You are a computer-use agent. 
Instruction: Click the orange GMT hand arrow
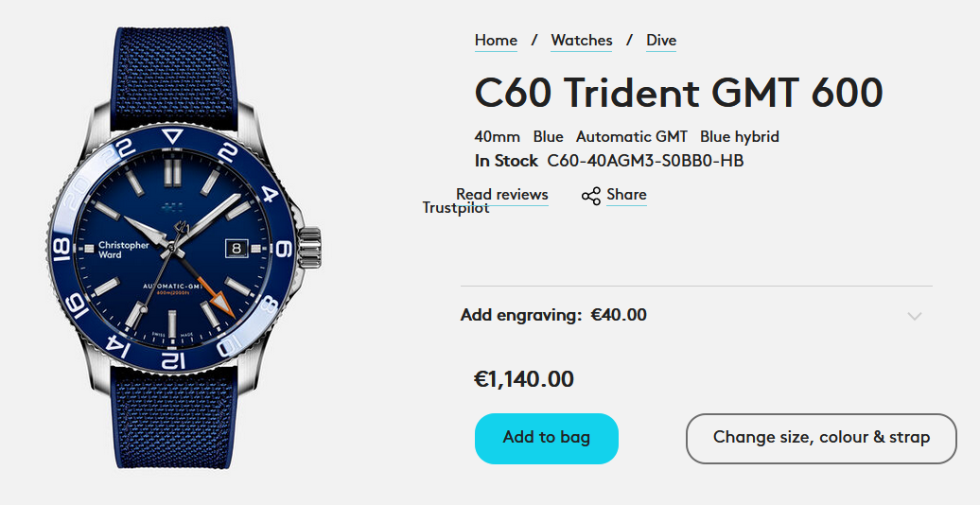222,303
